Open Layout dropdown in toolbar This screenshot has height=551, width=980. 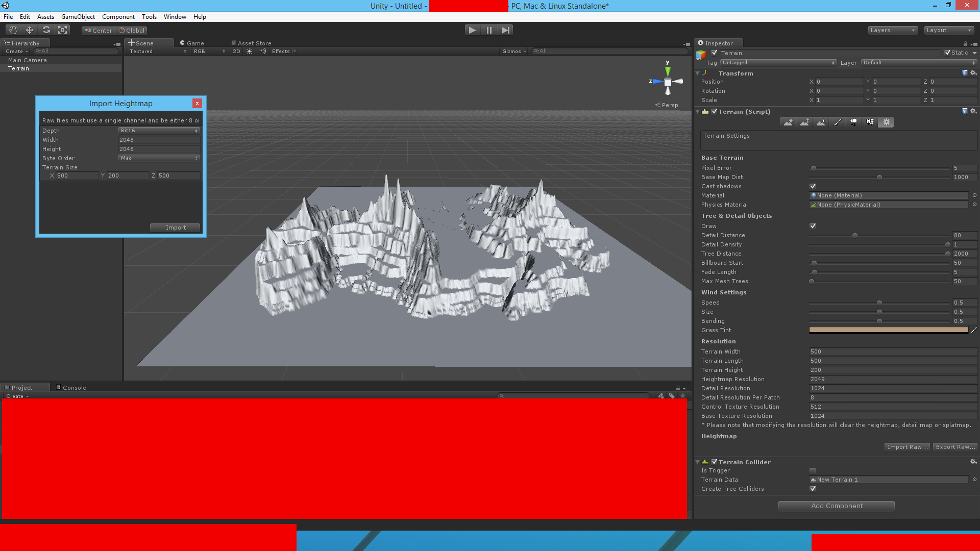[949, 30]
